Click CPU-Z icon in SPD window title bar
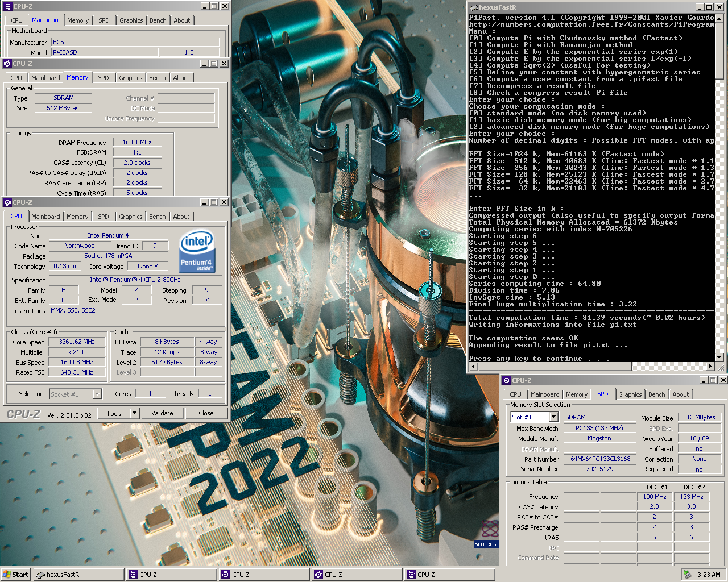 coord(506,380)
